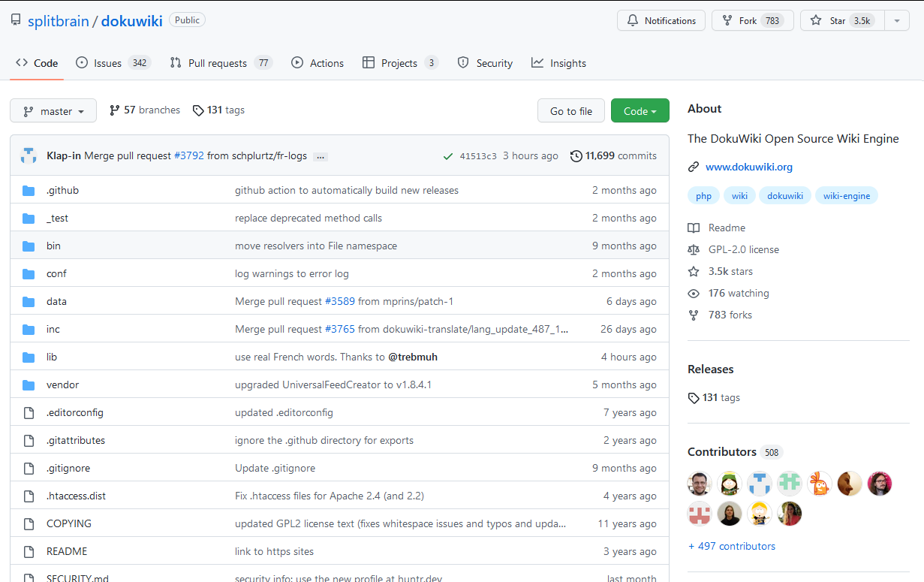924x582 pixels.
Task: Open the Notifications button
Action: coord(661,21)
